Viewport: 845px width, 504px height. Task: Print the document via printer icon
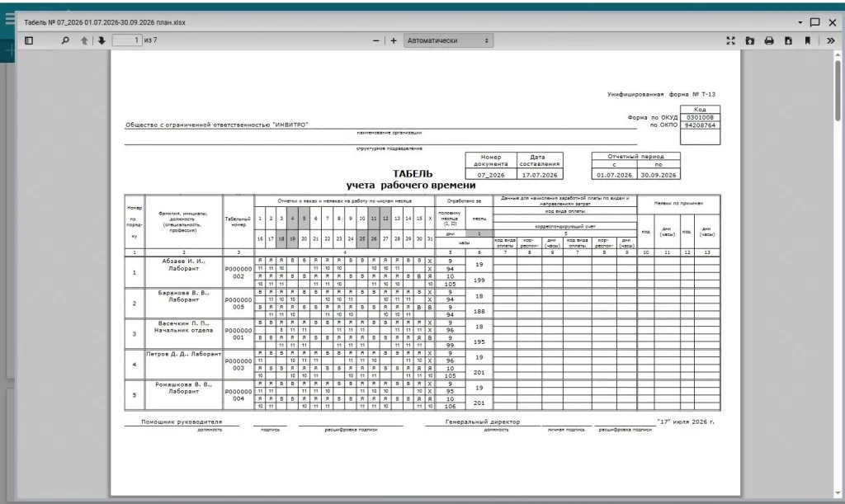click(769, 40)
